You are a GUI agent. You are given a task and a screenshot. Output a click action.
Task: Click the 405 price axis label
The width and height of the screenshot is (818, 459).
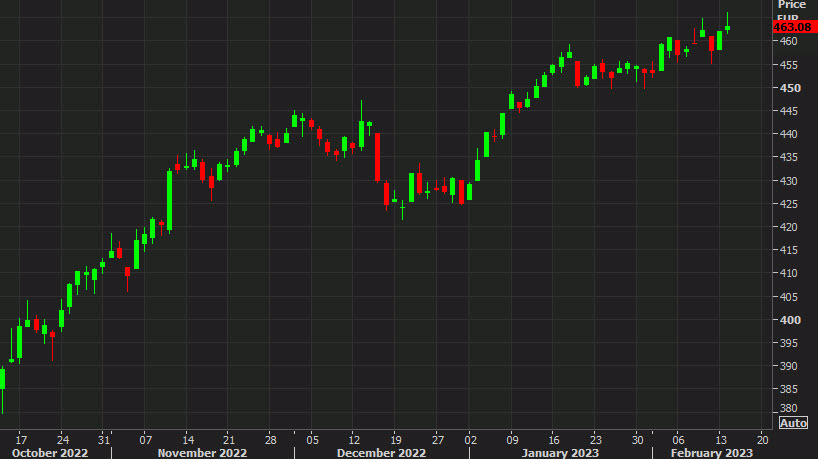tap(789, 297)
